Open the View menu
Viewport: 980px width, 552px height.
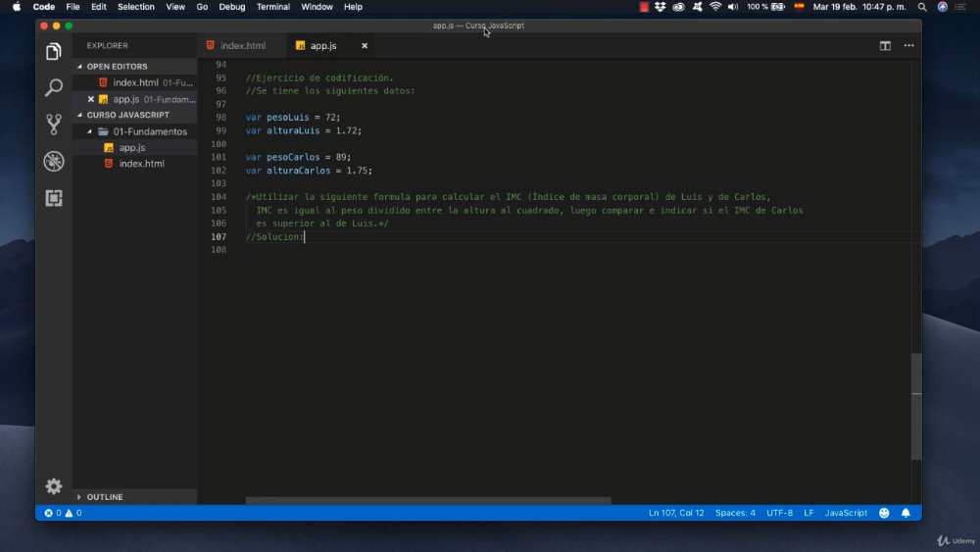175,7
